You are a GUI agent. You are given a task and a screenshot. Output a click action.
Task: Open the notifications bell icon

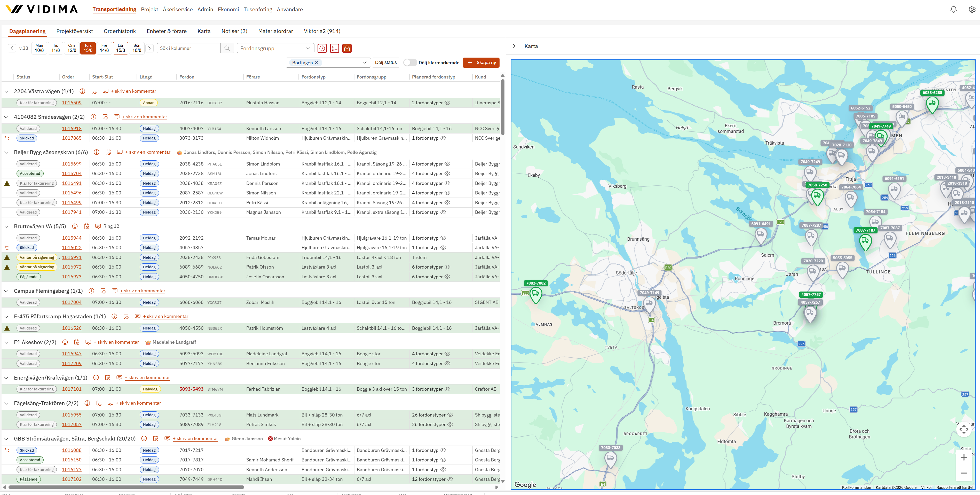(953, 10)
